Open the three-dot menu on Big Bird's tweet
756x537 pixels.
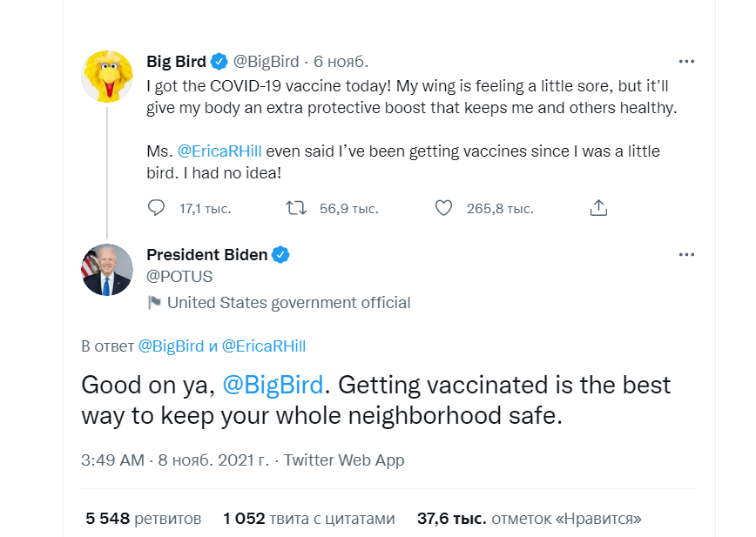(x=686, y=61)
